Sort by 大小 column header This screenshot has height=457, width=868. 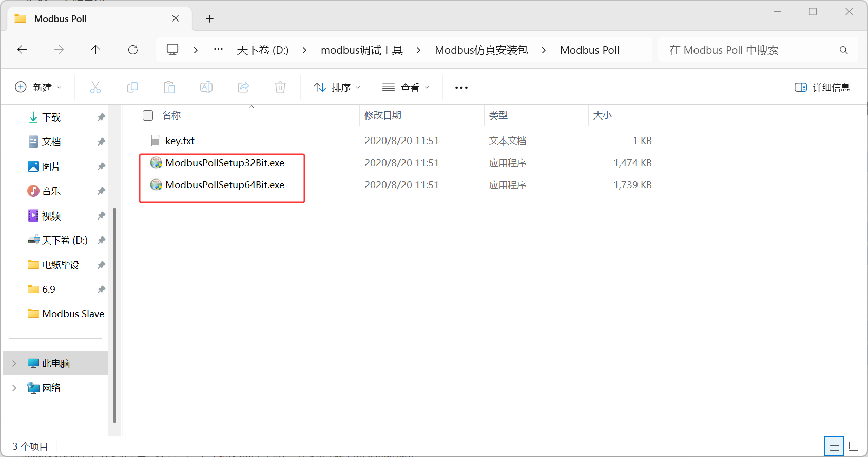(x=603, y=115)
